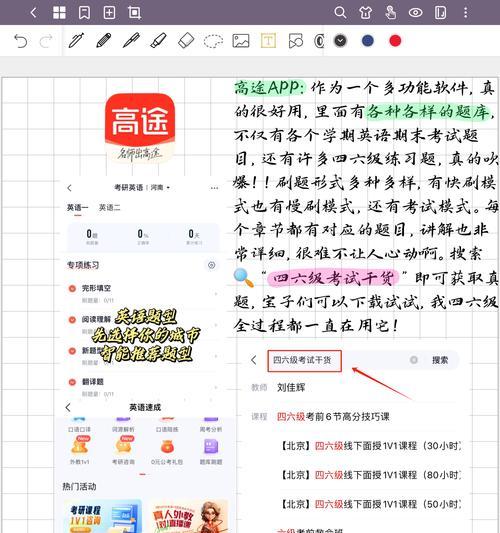Select the shapes tool
This screenshot has height=533, width=500.
click(x=296, y=41)
